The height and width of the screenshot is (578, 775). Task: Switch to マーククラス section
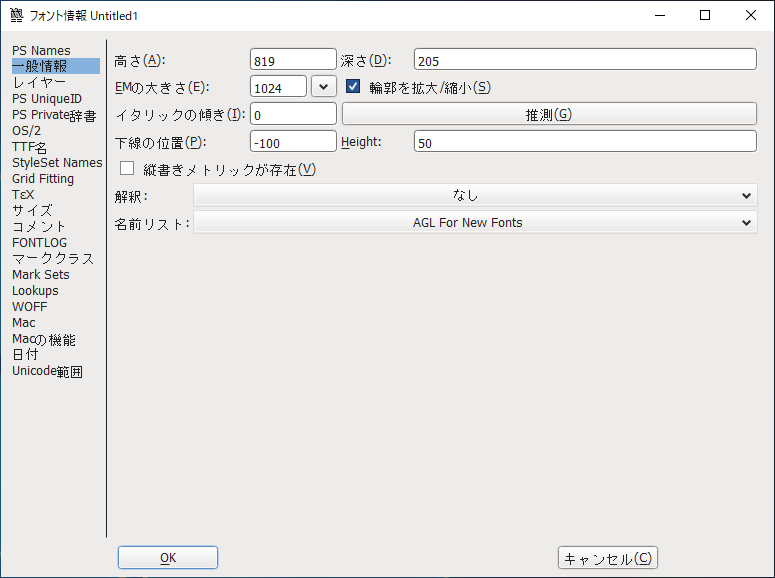pyautogui.click(x=52, y=259)
